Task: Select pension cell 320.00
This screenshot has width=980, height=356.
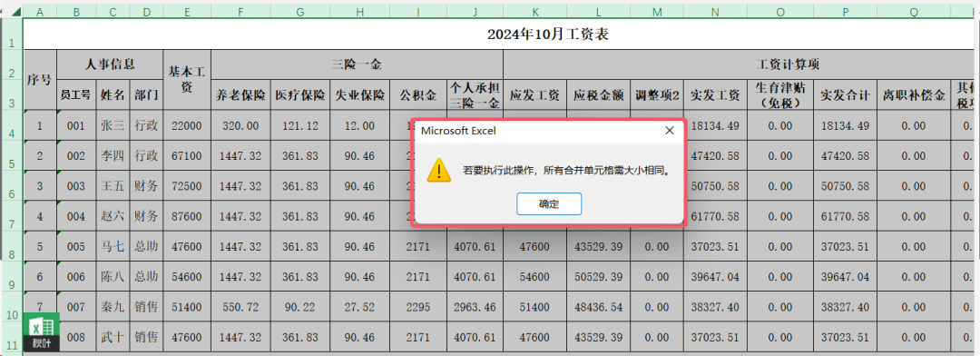Action: point(240,125)
